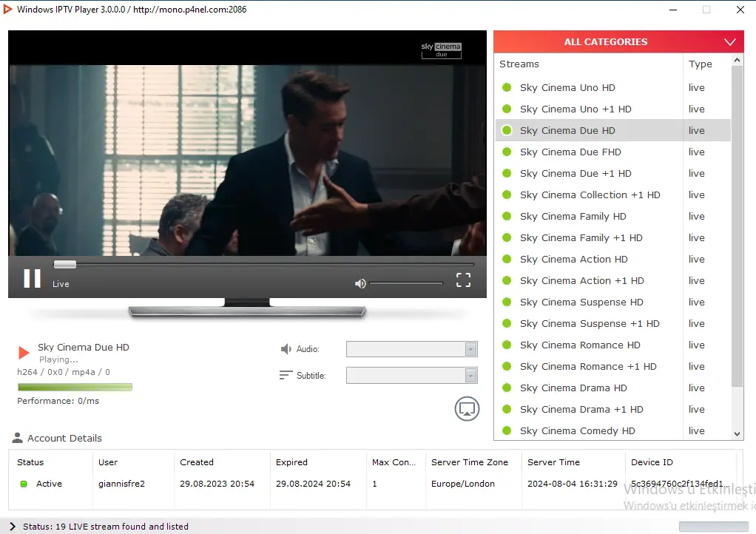756x534 pixels.
Task: Play Sky Cinema Comedy HD stream
Action: point(613,430)
